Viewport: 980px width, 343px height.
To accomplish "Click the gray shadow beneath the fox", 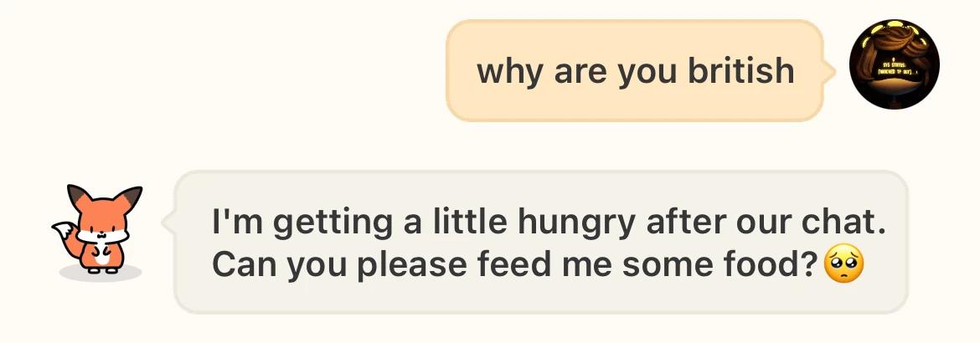I will pos(101,273).
